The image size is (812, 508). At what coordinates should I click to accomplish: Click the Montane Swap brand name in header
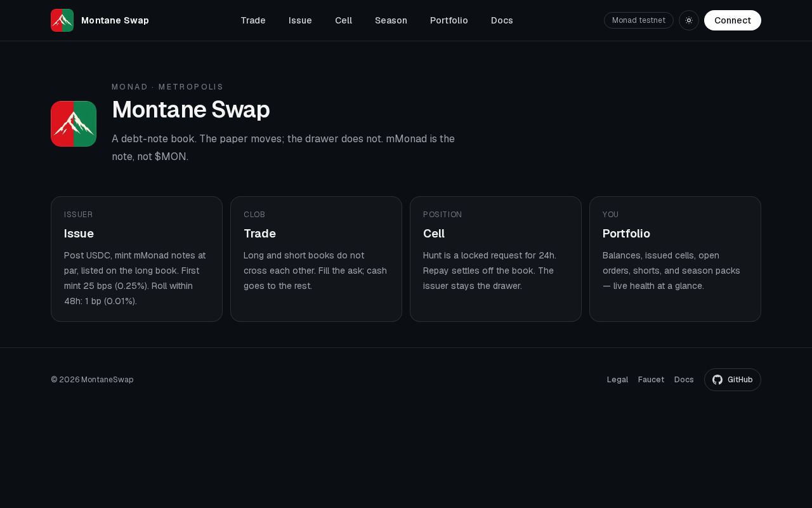[115, 20]
